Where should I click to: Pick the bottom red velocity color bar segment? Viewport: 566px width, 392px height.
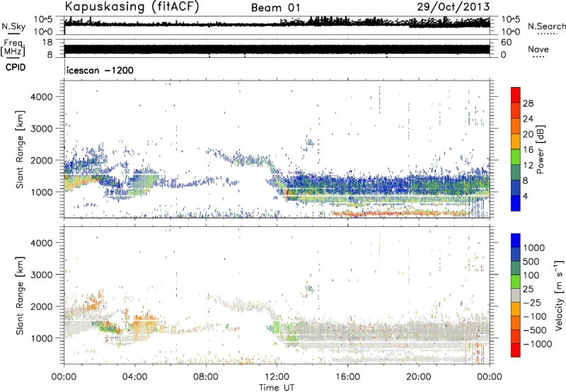point(516,350)
